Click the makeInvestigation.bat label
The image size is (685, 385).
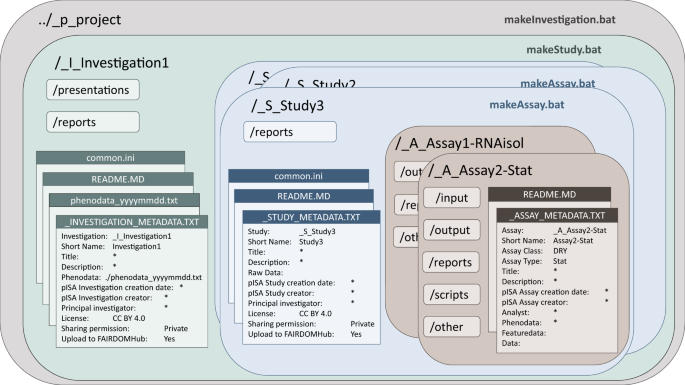click(x=560, y=20)
